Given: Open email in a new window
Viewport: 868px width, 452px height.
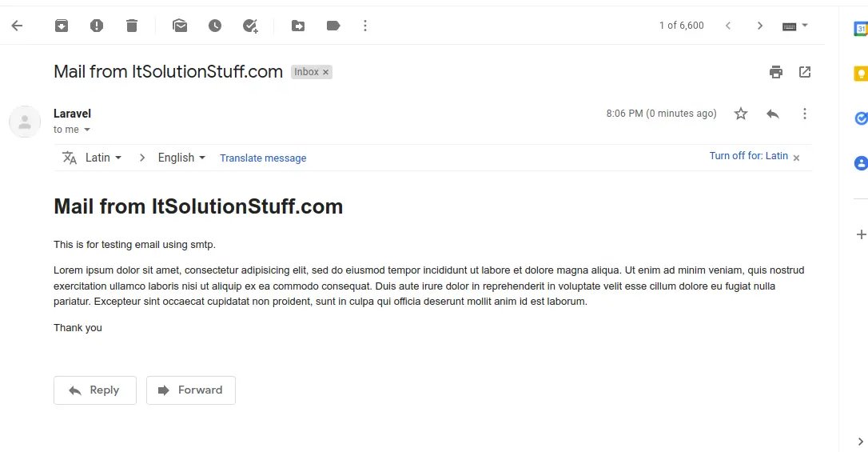Looking at the screenshot, I should click(x=805, y=72).
